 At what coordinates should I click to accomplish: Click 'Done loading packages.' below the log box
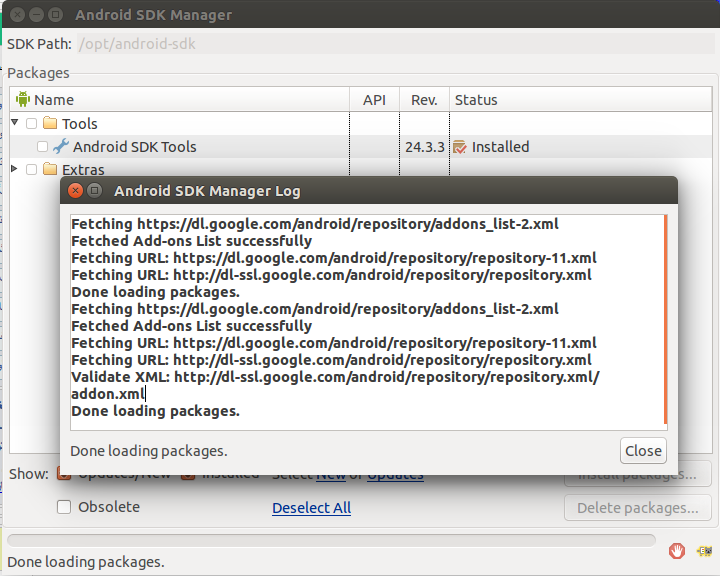click(x=149, y=451)
